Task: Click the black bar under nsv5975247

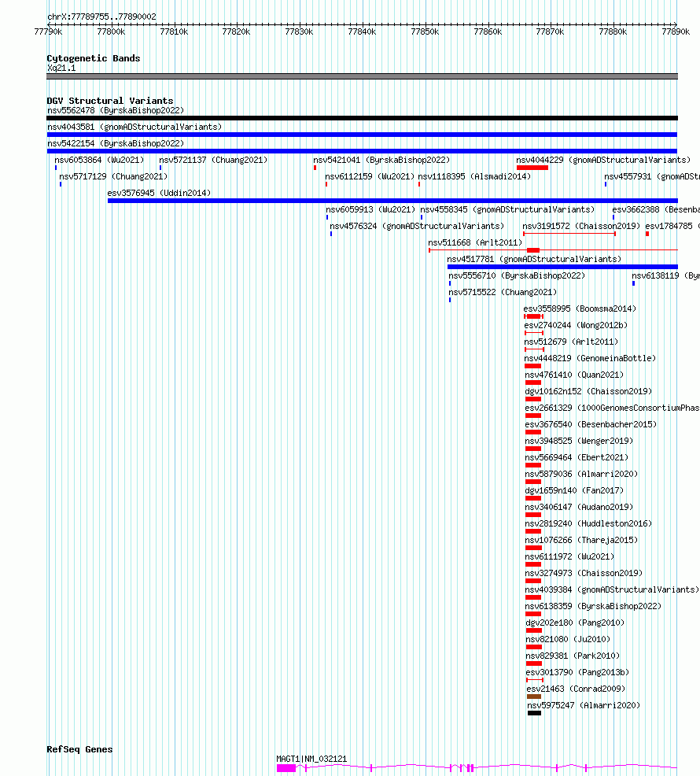Action: pos(534,713)
